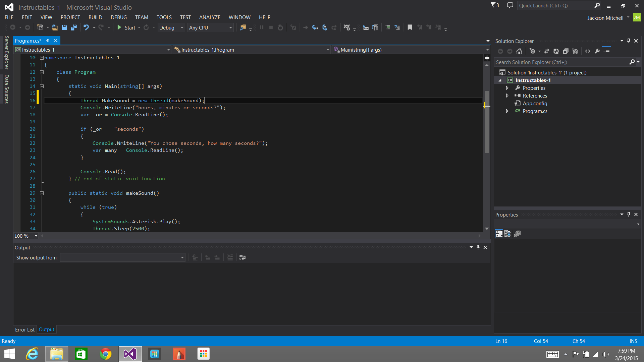Collapse the Main method code region
Viewport: 644px width, 362px height.
click(x=42, y=86)
